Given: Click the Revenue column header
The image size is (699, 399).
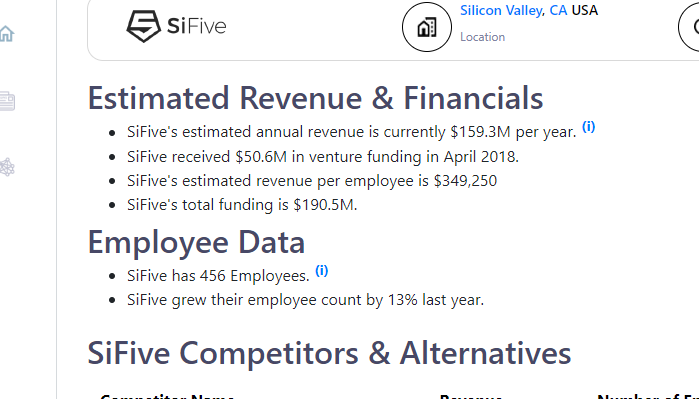Looking at the screenshot, I should pos(471,396).
